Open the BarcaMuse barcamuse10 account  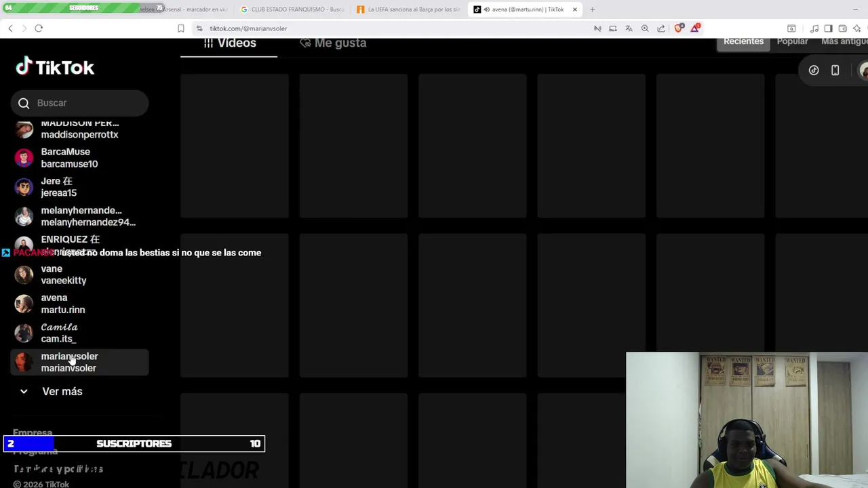[x=79, y=158]
